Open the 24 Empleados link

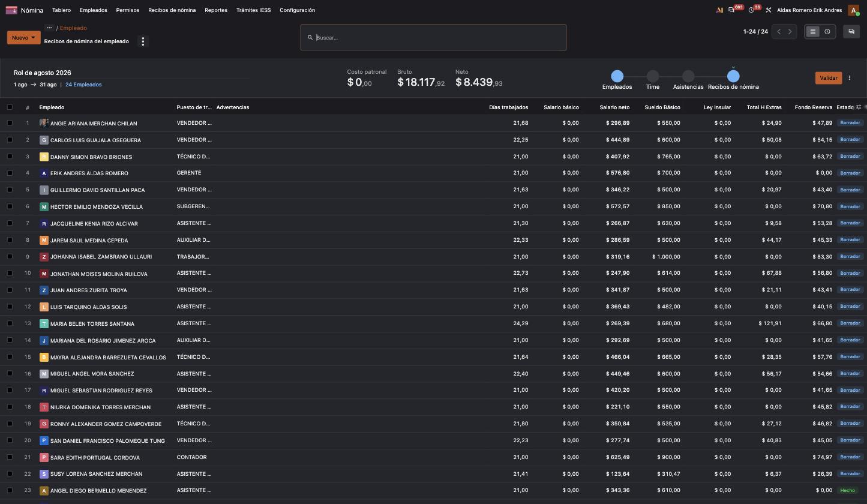83,85
